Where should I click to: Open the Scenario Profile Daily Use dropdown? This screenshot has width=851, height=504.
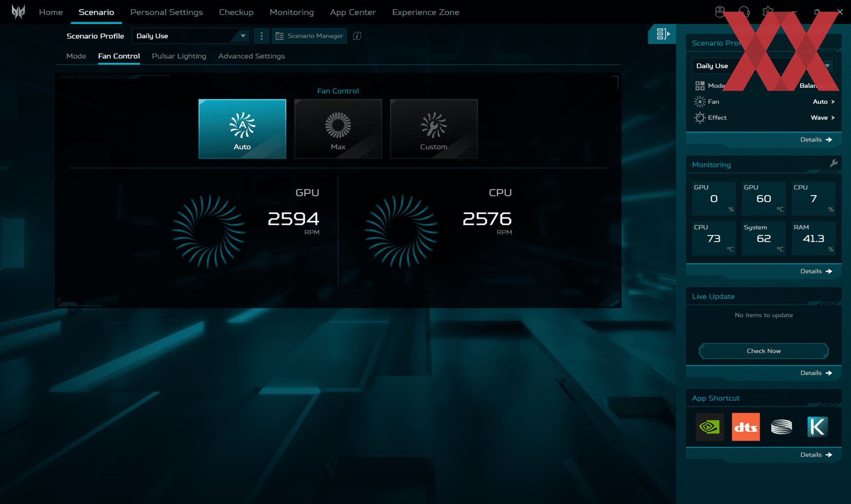click(191, 36)
